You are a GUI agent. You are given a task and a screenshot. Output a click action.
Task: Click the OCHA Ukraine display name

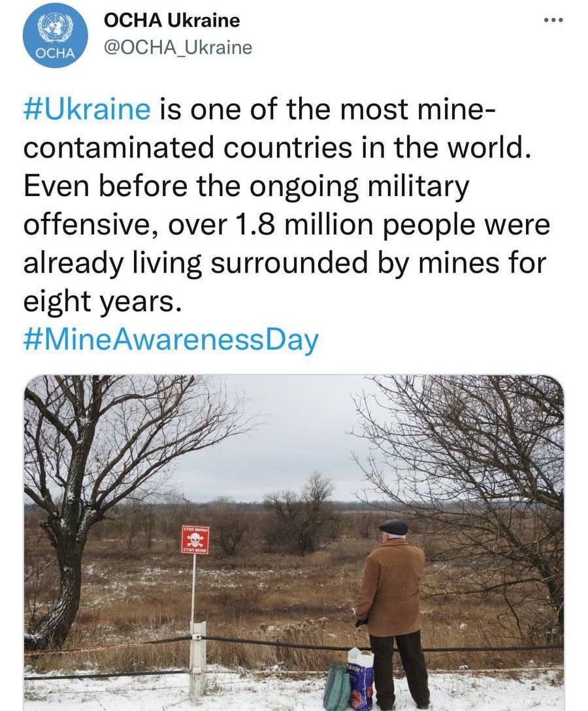172,21
